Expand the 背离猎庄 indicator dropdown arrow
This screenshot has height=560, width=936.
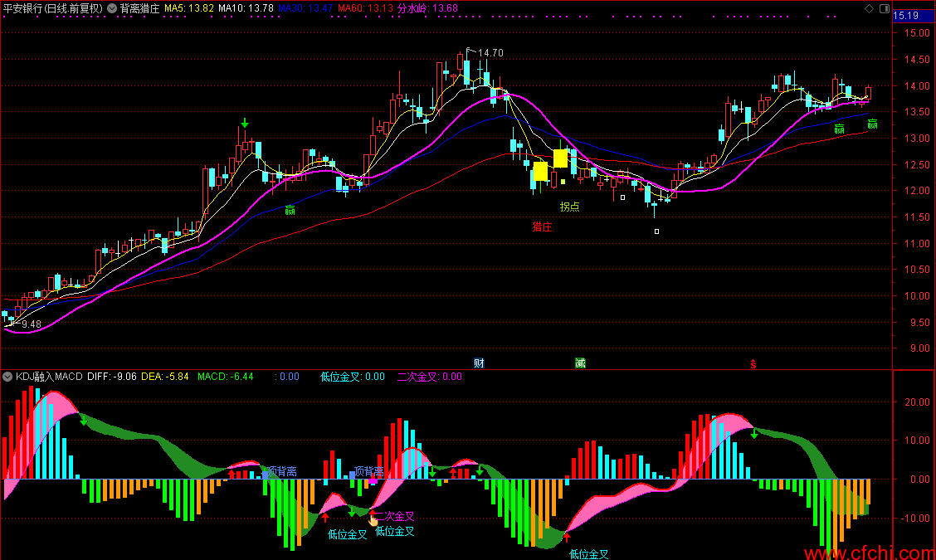(x=112, y=8)
